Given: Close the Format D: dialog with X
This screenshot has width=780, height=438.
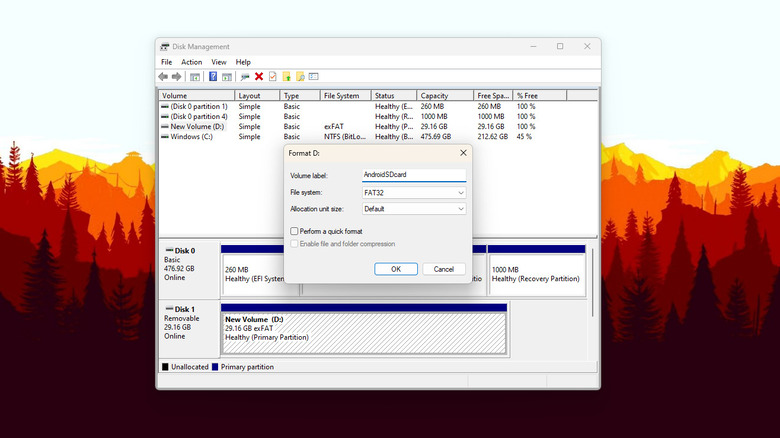Looking at the screenshot, I should coord(463,153).
